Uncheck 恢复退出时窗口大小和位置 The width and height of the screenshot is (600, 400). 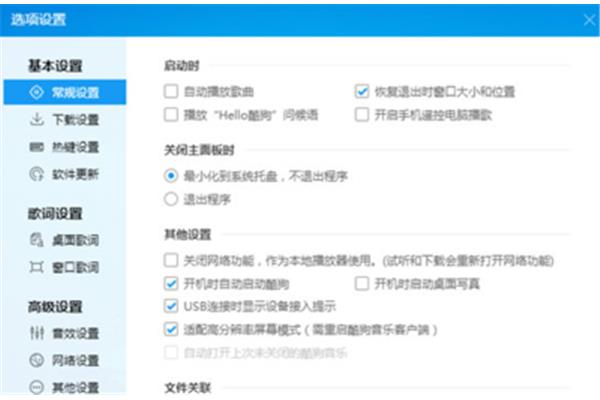pos(362,91)
